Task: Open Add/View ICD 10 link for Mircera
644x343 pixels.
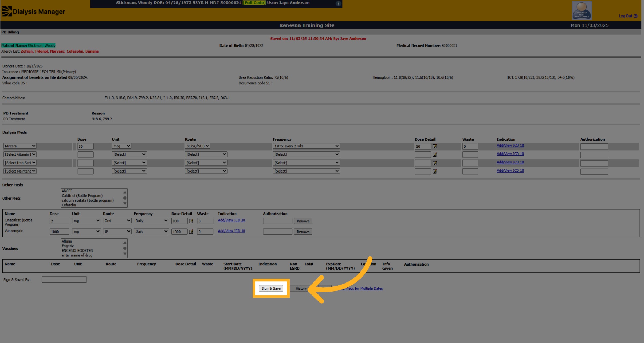Action: 510,146
